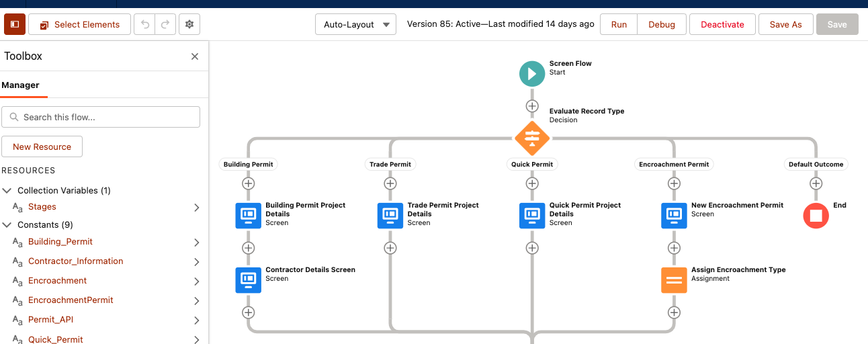
Task: Add element under Building Permit label
Action: click(x=249, y=183)
